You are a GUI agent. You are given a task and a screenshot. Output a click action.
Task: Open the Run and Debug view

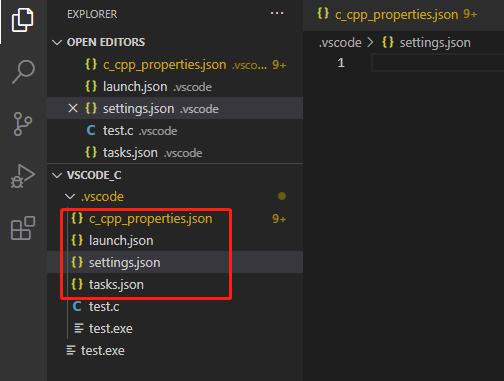23,176
